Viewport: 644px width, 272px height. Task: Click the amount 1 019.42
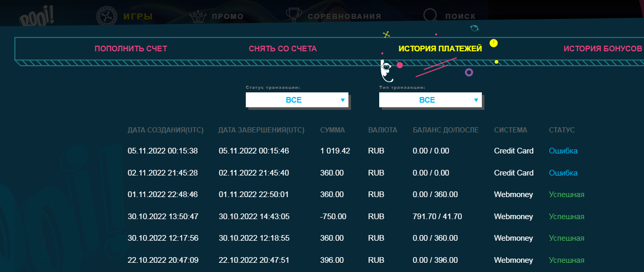tap(335, 151)
